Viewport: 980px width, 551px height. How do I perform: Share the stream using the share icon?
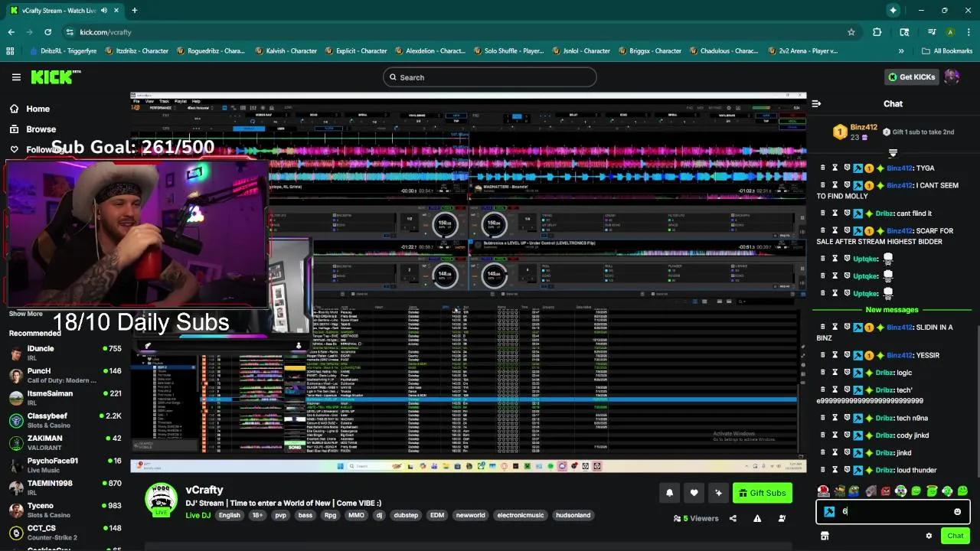point(733,518)
